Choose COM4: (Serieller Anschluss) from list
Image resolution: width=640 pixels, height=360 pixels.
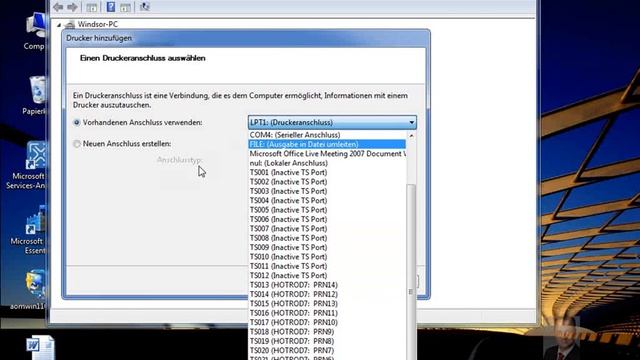click(x=327, y=135)
